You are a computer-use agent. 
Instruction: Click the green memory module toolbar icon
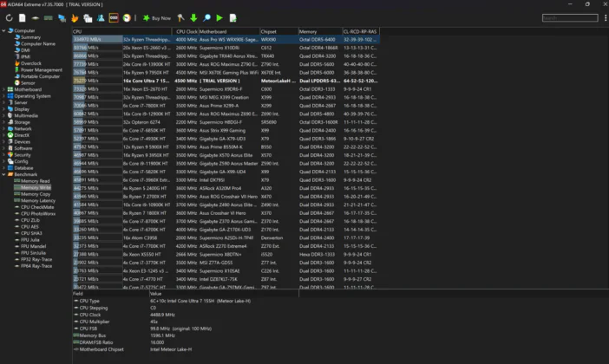click(x=49, y=18)
